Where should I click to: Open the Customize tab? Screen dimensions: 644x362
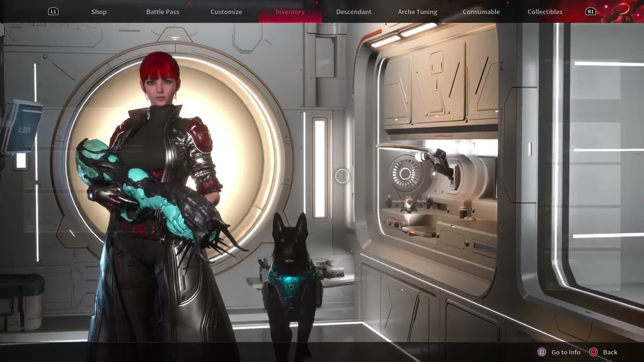point(226,12)
